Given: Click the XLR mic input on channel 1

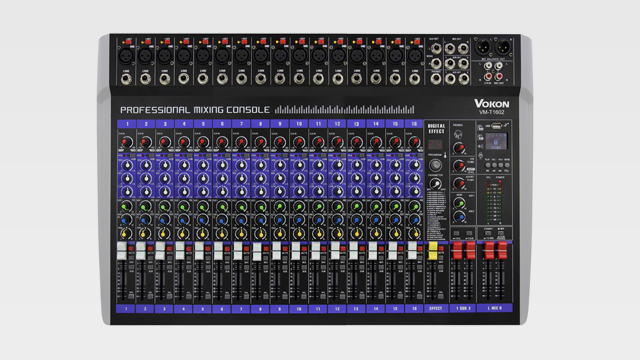Looking at the screenshot, I should point(126,56).
